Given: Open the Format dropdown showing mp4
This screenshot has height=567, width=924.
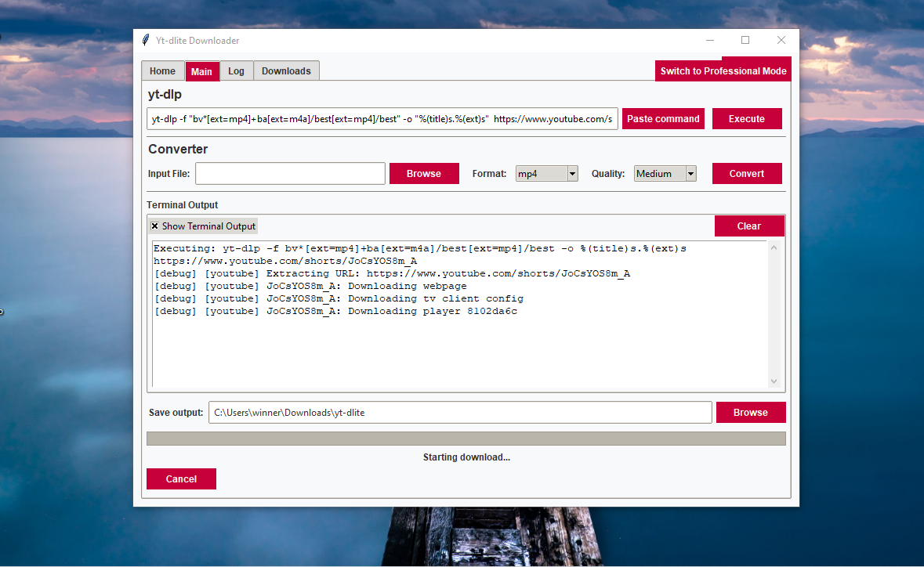Looking at the screenshot, I should (546, 174).
